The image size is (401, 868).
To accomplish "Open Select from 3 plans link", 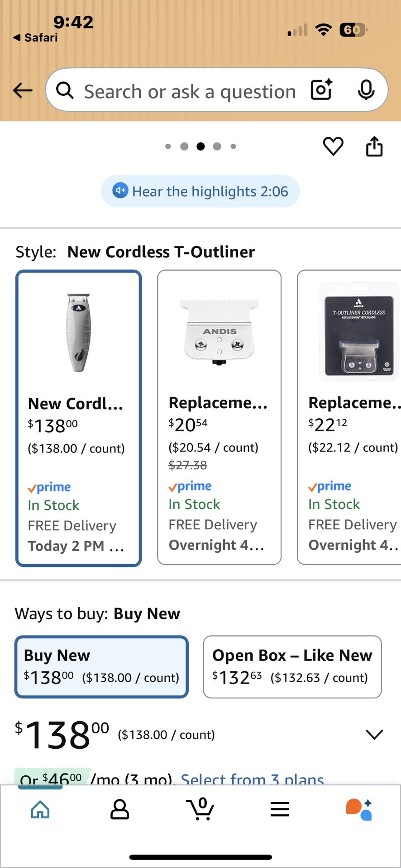I will [x=252, y=779].
